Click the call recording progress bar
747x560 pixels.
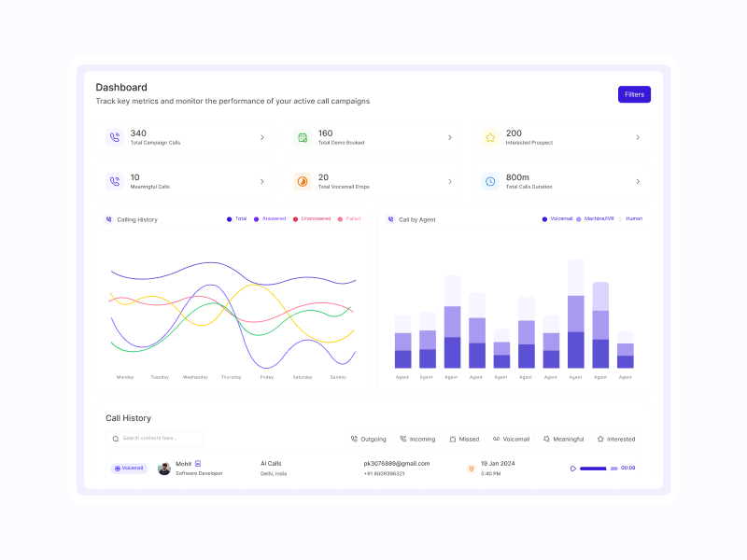click(x=598, y=469)
